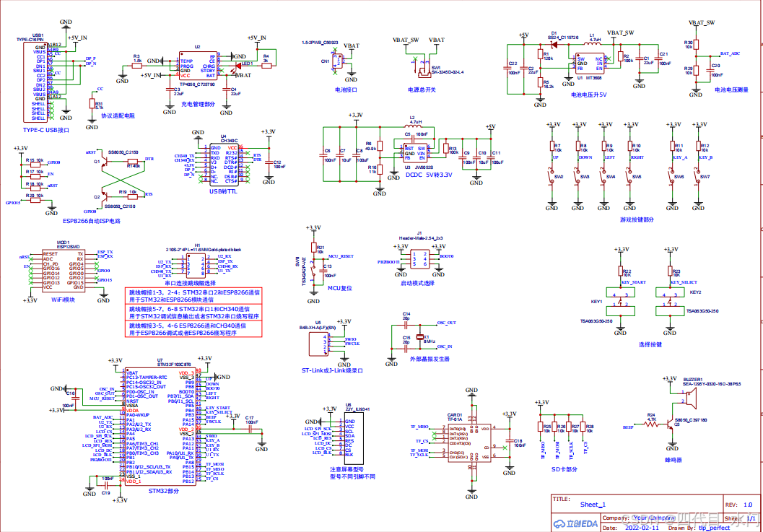Screen dimensions: 763x532
Task: Select the U1 MT3608 boost chip
Action: 589,64
